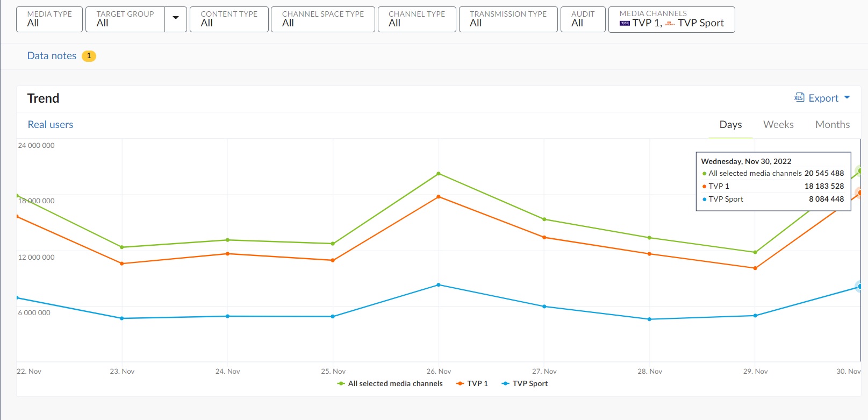This screenshot has width=868, height=420.
Task: Click the Export dropdown caret
Action: [847, 97]
